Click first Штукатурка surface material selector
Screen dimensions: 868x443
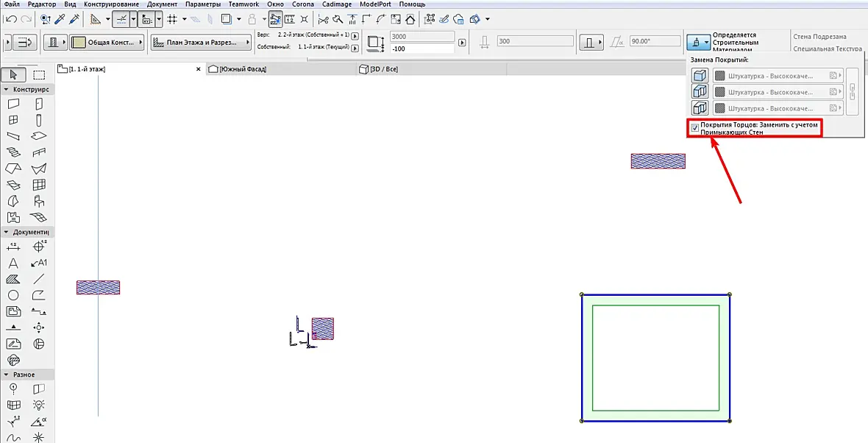[x=778, y=76]
